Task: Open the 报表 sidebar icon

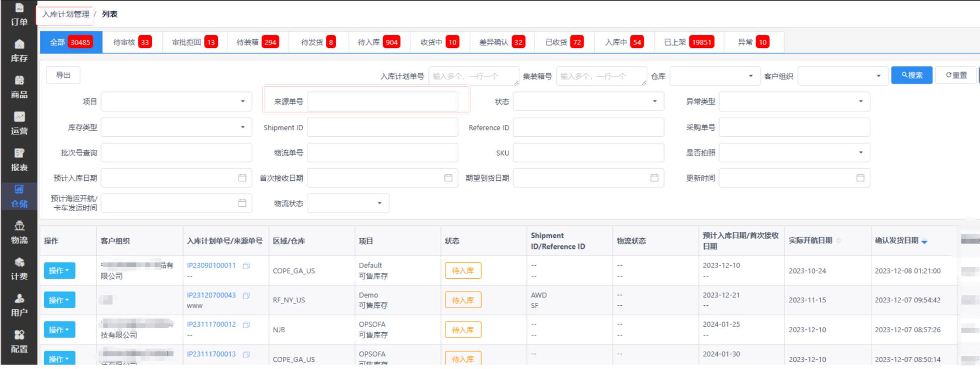Action: [19, 160]
